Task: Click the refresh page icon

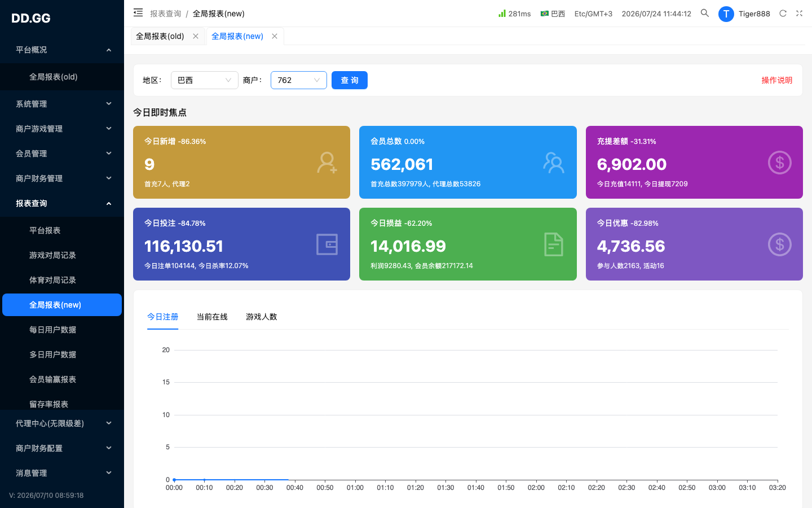Action: [783, 13]
